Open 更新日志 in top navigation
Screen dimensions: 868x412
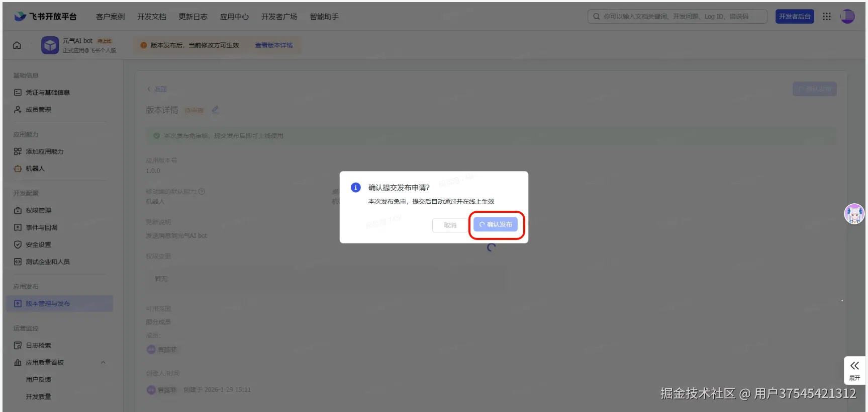pos(193,17)
